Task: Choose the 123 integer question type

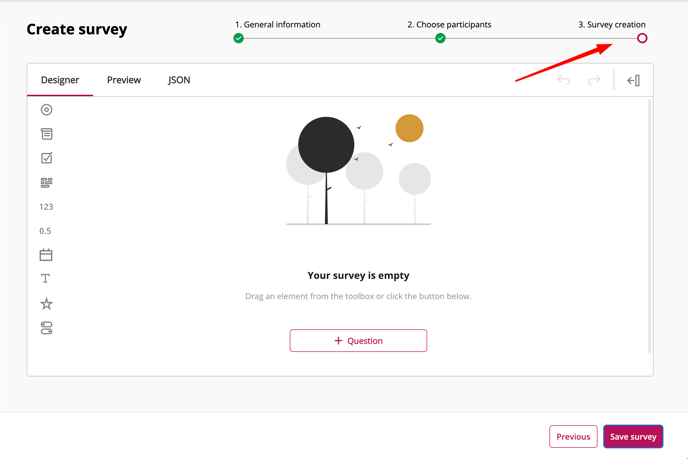Action: pos(46,207)
